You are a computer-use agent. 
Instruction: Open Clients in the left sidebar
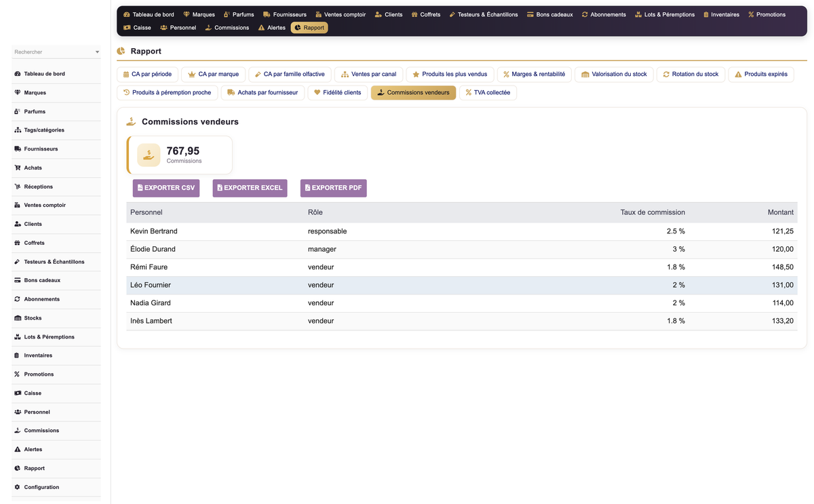pyautogui.click(x=56, y=224)
